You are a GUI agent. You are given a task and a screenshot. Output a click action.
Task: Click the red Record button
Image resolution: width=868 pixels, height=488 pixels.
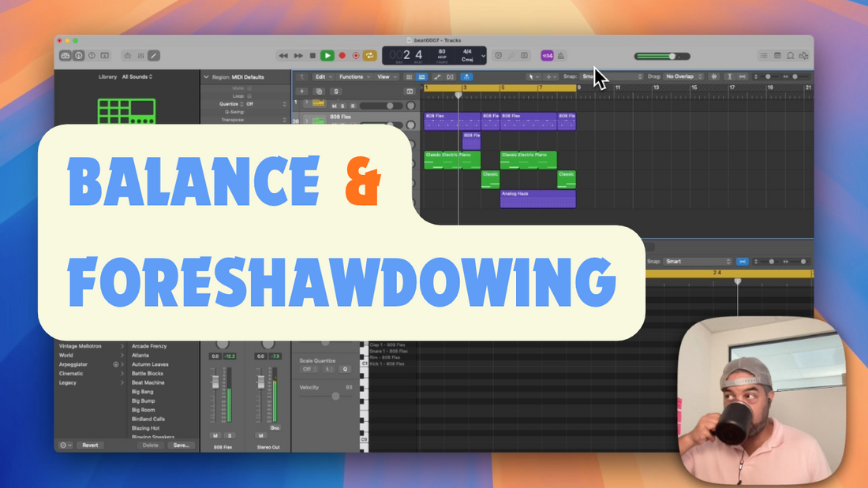click(x=342, y=56)
